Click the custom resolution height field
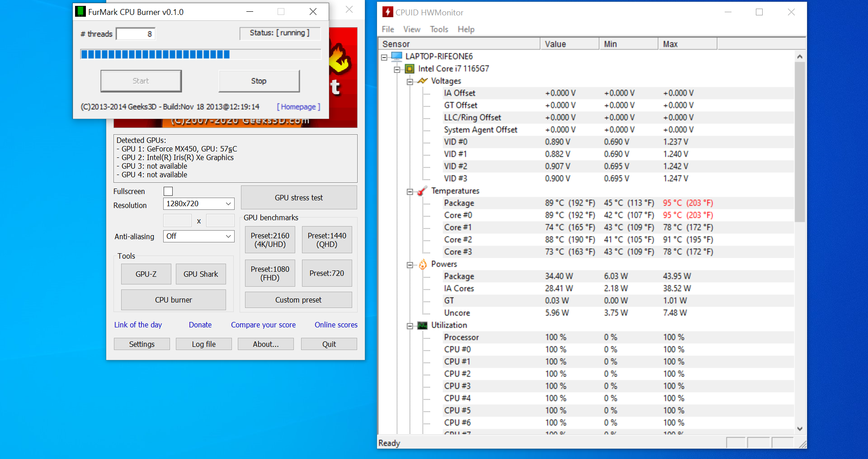Screen dimensions: 868x459 pos(220,221)
